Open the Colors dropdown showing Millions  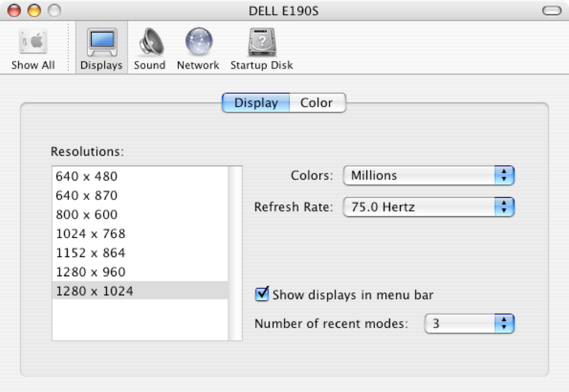429,176
